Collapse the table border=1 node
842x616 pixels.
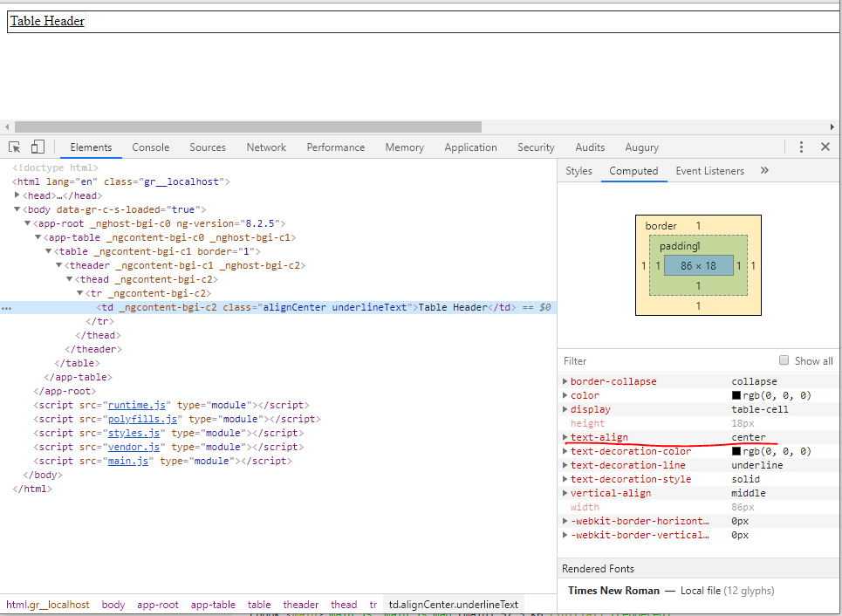(48, 250)
